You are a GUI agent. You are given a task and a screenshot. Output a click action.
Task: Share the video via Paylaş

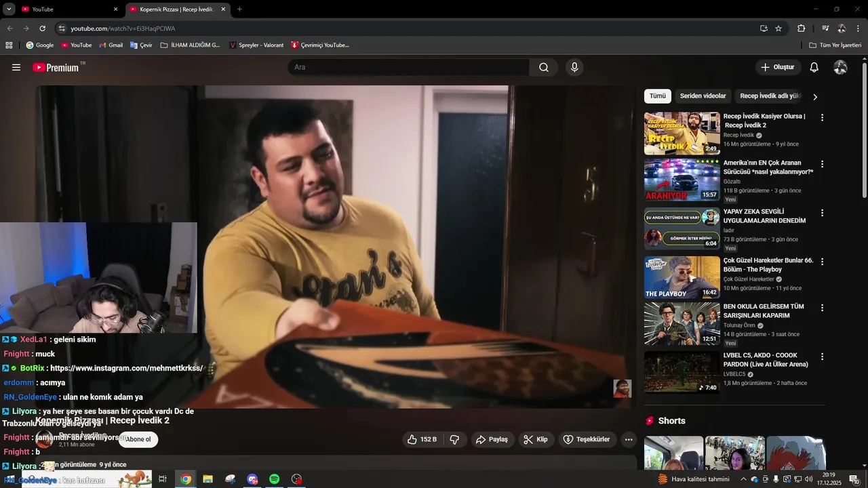492,439
